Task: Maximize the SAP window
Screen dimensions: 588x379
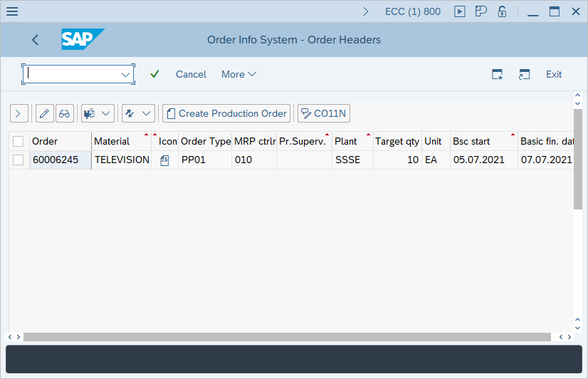Action: [x=555, y=11]
